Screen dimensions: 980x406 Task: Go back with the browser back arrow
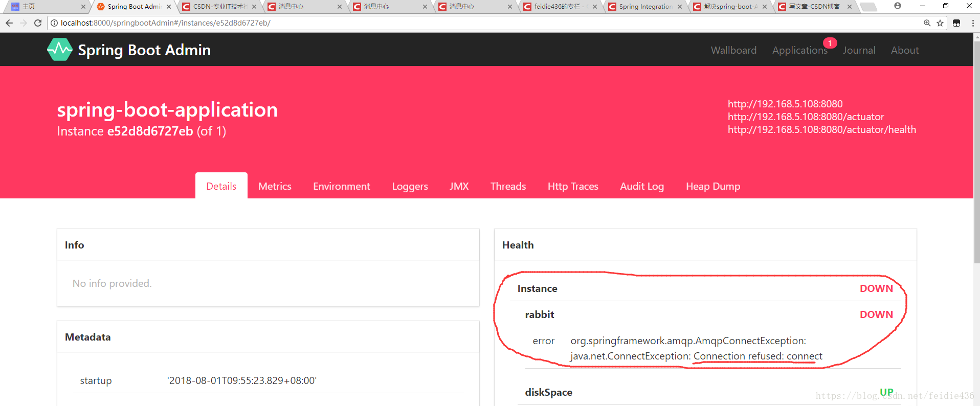pos(9,23)
